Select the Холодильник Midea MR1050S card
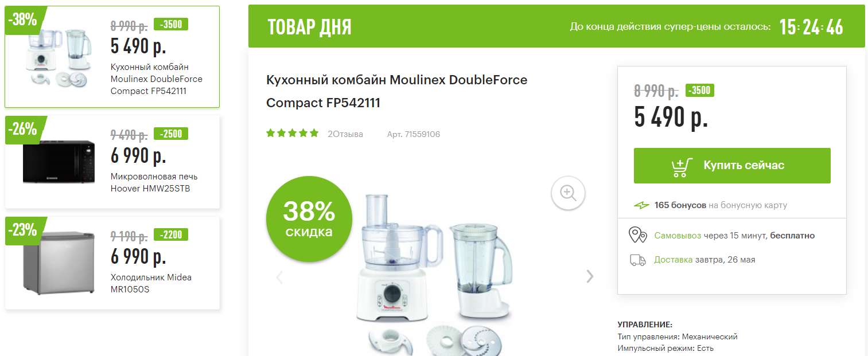This screenshot has height=356, width=868. pyautogui.click(x=112, y=263)
